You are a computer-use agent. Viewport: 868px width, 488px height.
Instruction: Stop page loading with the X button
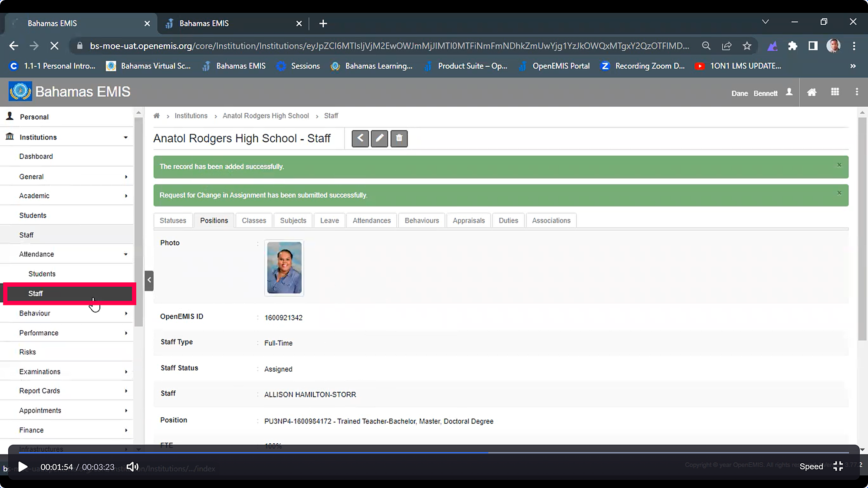coord(55,46)
